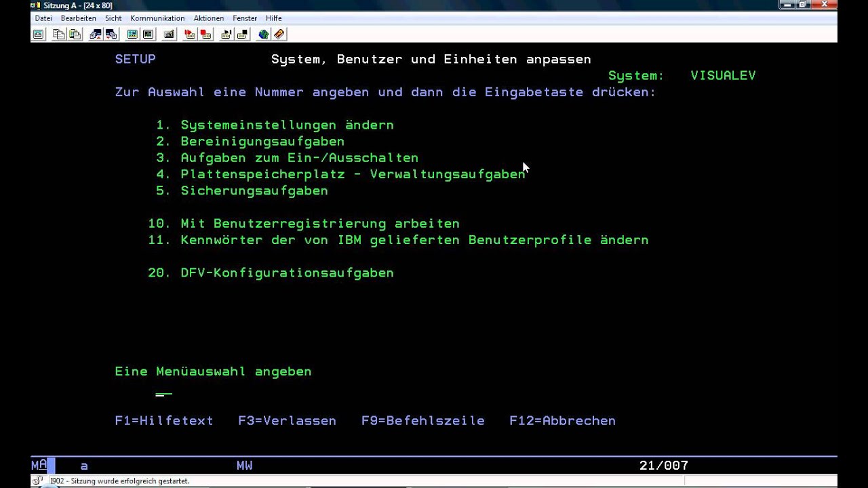
Task: Open the Hilfe menu
Action: pyautogui.click(x=274, y=18)
